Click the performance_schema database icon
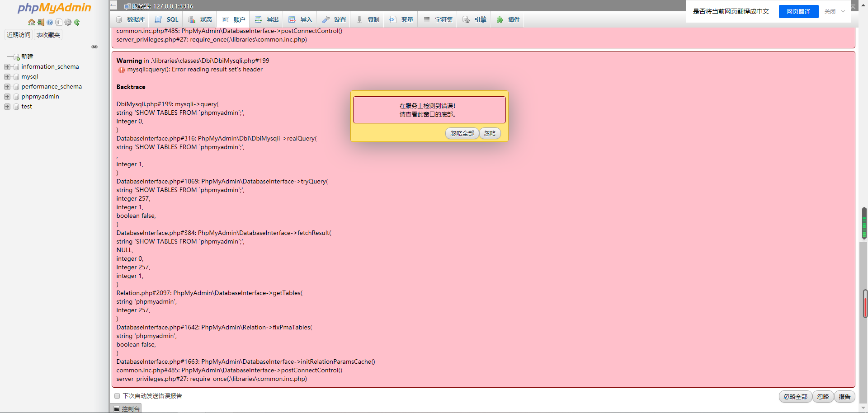Screen dimensions: 868x413 pos(16,87)
